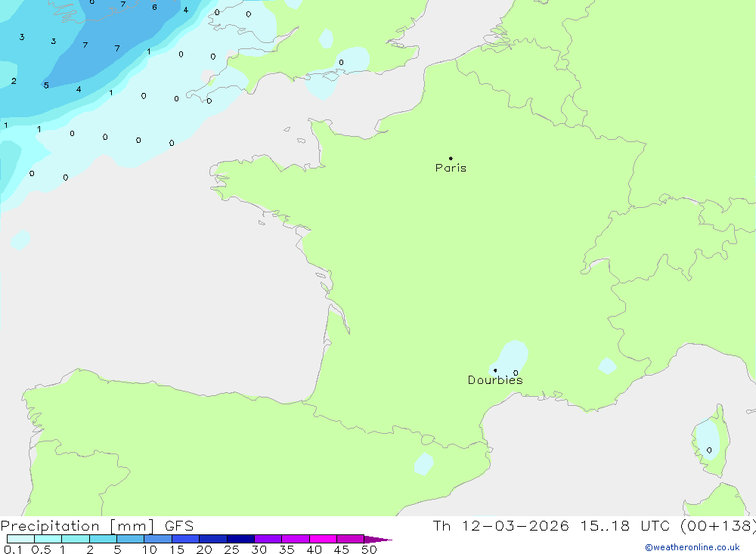Click the precipitation value 0 over Corsica
Screen dimensions: 756x554
(x=709, y=450)
